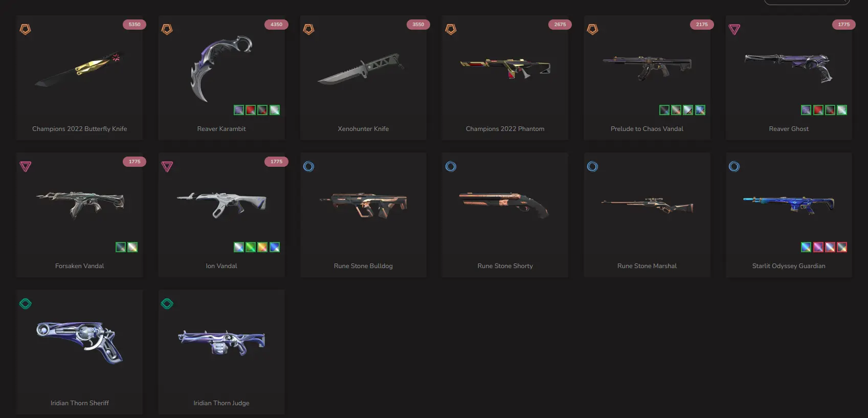Choose the green variant swatch on Ion Vandal
Viewport: 868px width, 418px height.
pos(251,247)
